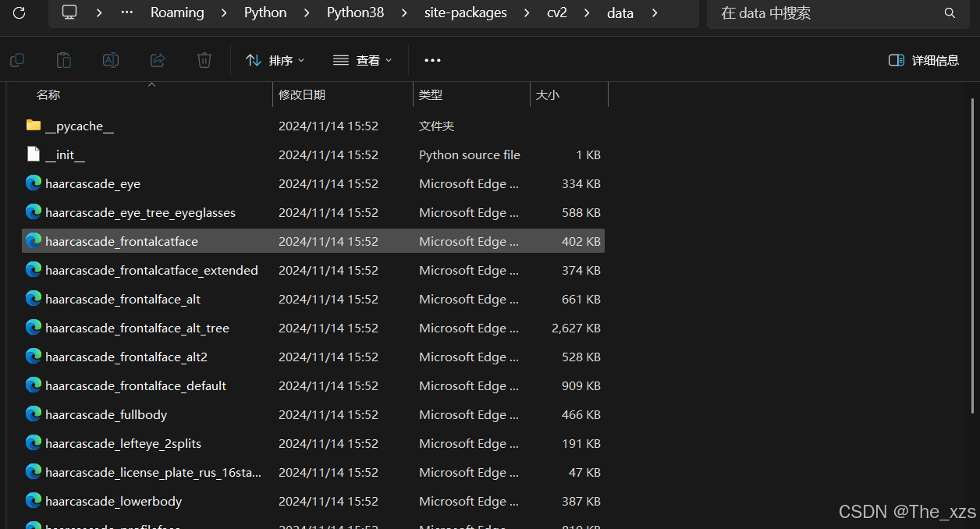The image size is (980, 529).
Task: Click Edge icon of haarcascade_fullbody
Action: click(x=34, y=414)
